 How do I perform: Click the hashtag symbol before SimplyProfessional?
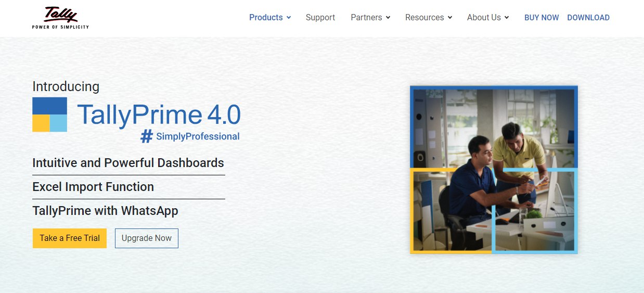[147, 136]
